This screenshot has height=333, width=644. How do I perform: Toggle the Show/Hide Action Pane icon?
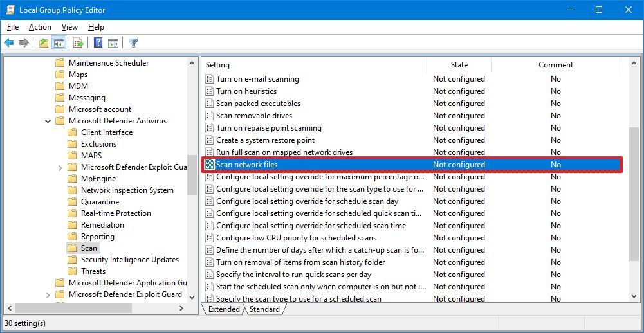tap(113, 42)
